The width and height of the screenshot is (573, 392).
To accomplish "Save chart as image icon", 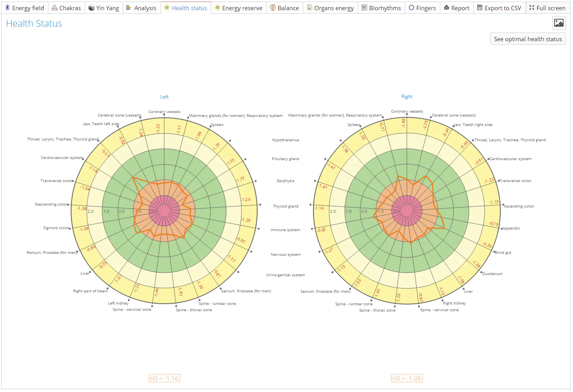I will pyautogui.click(x=558, y=23).
